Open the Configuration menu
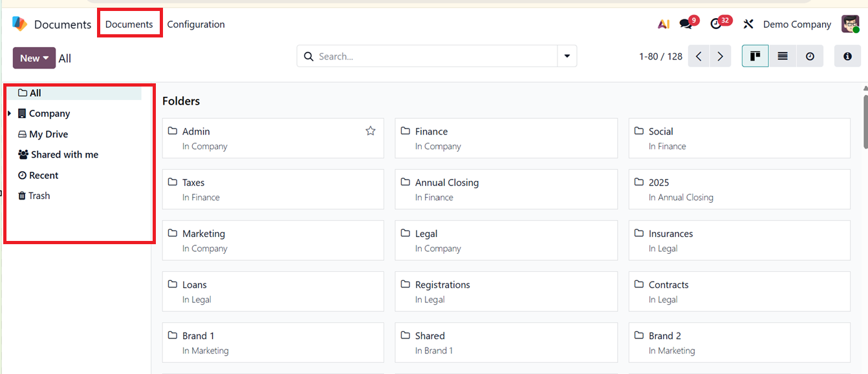Screen dimensions: 868x374 pyautogui.click(x=196, y=25)
